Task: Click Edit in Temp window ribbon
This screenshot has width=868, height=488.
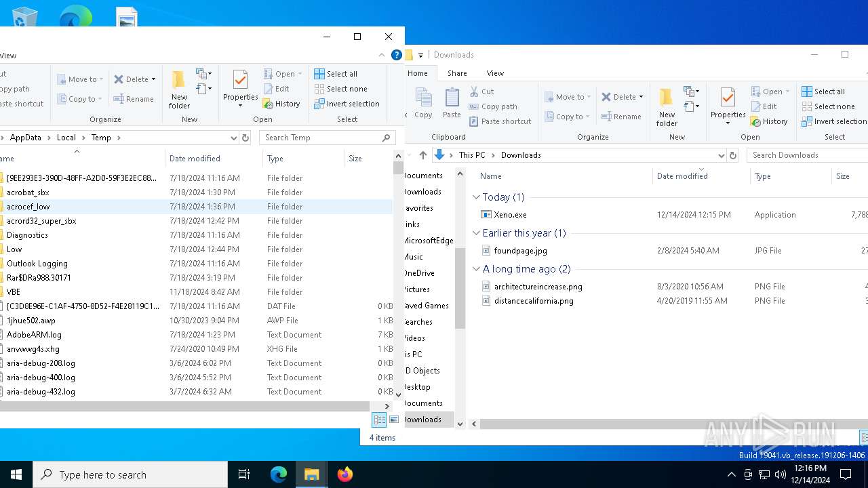Action: pos(276,89)
